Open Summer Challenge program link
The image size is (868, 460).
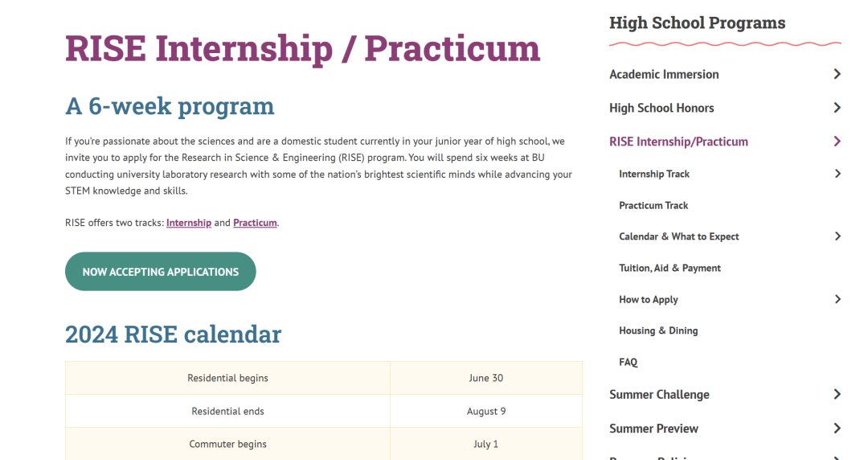click(659, 395)
